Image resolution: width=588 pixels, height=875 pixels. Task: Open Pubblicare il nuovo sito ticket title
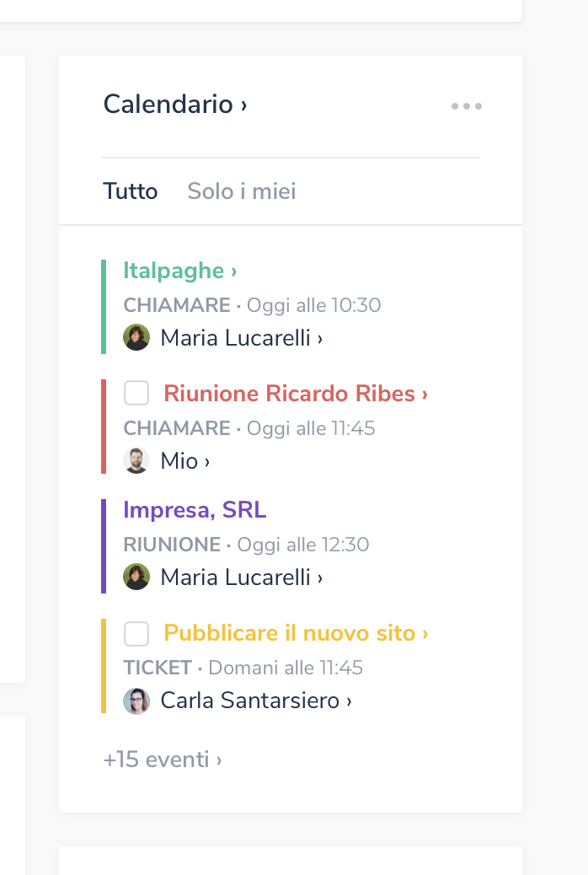tap(295, 633)
